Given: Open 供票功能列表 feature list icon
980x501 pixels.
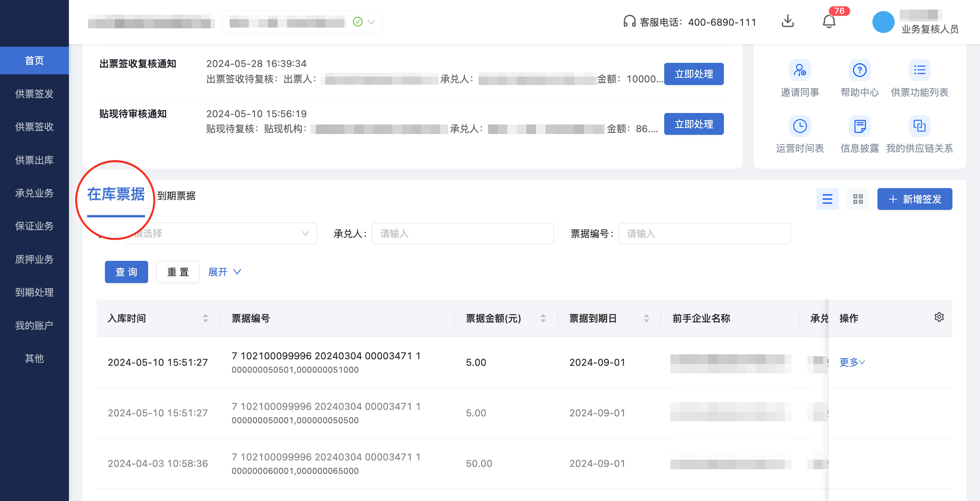Looking at the screenshot, I should (920, 70).
